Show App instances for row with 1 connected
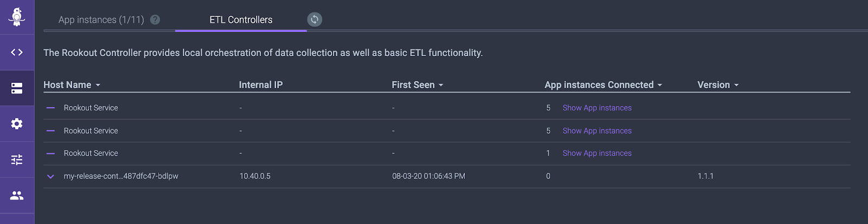Viewport: 868px width, 224px height. pyautogui.click(x=597, y=153)
